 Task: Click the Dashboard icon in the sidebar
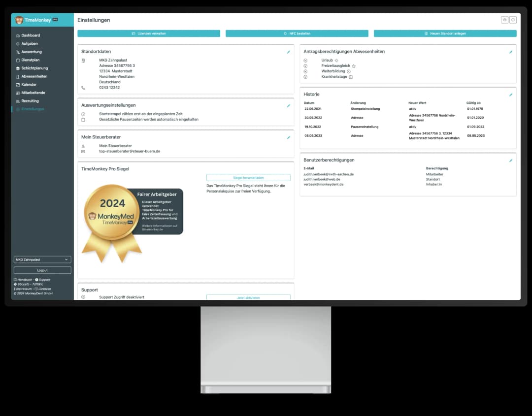pos(18,35)
